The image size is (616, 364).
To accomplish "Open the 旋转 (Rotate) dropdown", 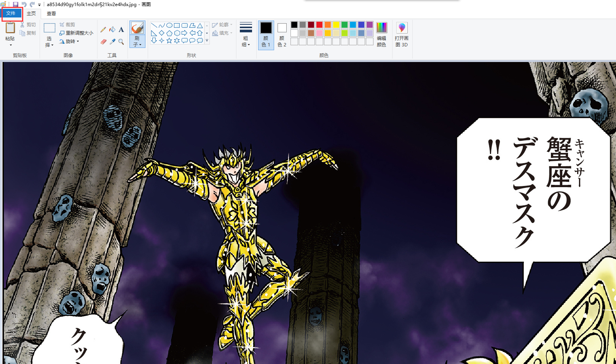I will point(69,41).
